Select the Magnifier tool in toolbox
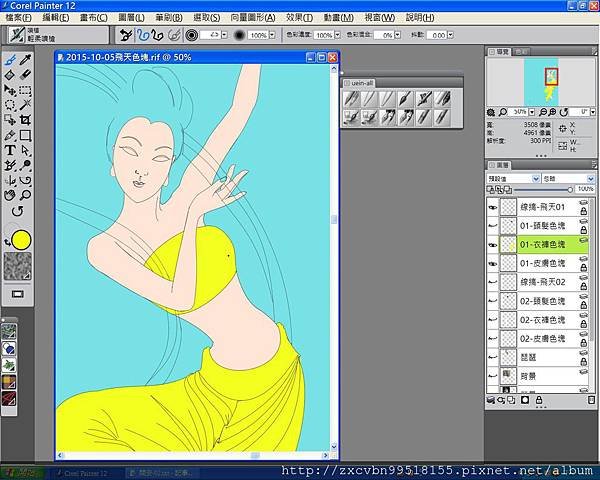The width and height of the screenshot is (600, 480). [x=26, y=195]
